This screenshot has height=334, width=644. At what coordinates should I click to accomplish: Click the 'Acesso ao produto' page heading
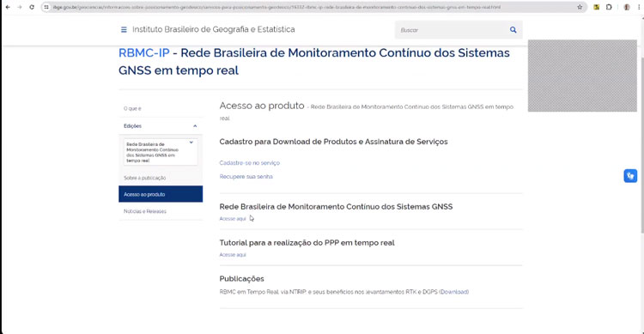point(262,106)
